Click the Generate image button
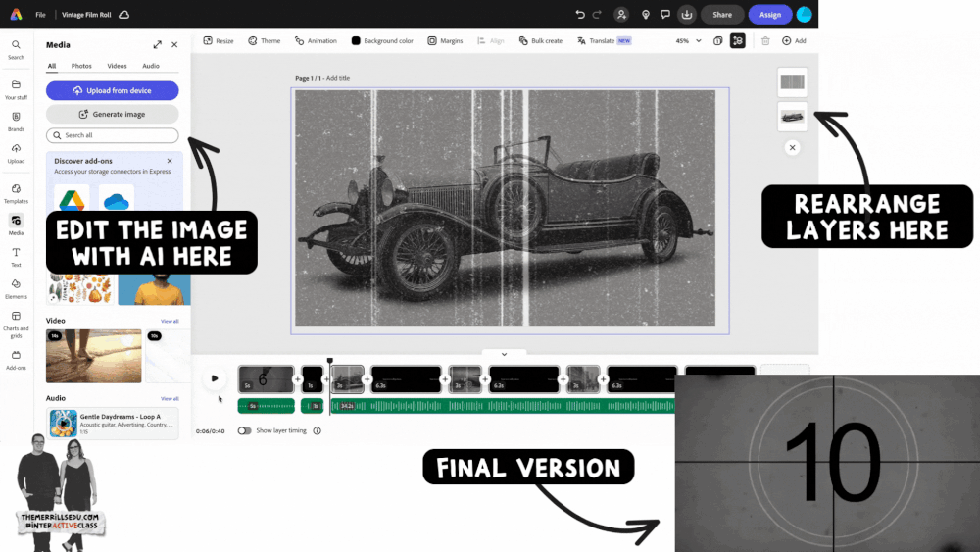Screen dimensions: 980x552 pyautogui.click(x=113, y=115)
